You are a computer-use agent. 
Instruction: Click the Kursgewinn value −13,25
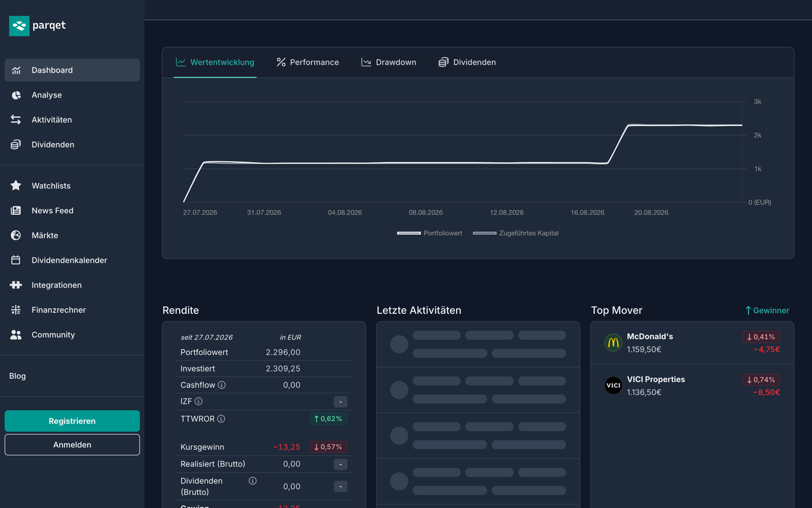(287, 447)
